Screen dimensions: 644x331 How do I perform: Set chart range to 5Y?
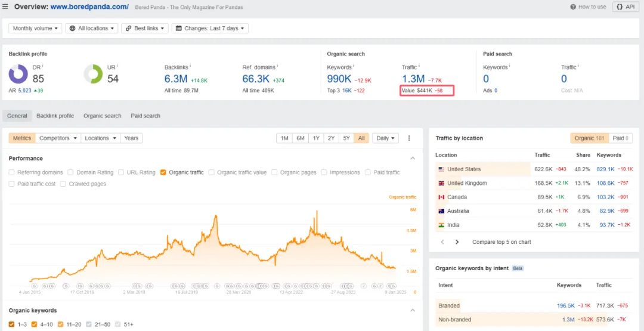(x=346, y=138)
